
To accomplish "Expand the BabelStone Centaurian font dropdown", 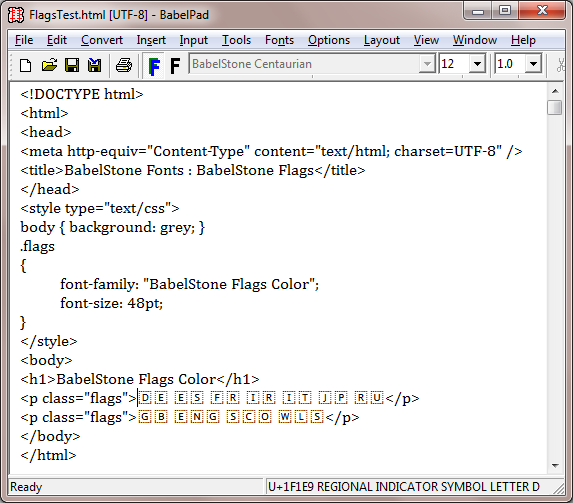I will pyautogui.click(x=427, y=64).
